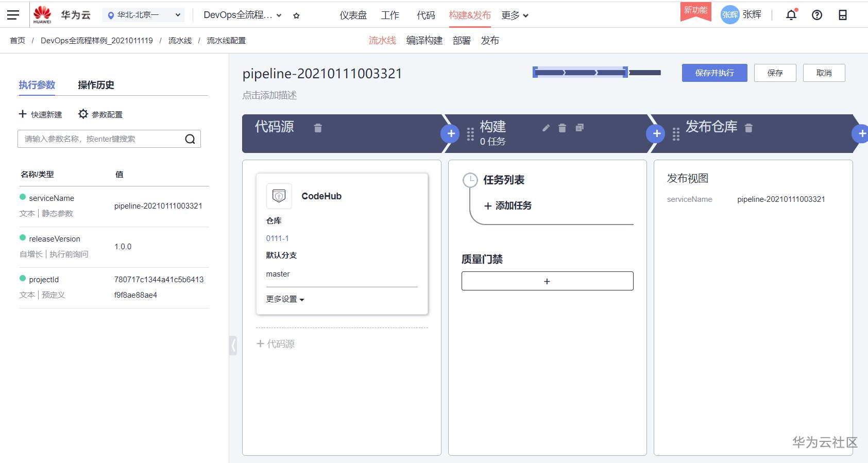Click the parameter search magnifier icon
Viewport: 868px width, 463px height.
[190, 139]
